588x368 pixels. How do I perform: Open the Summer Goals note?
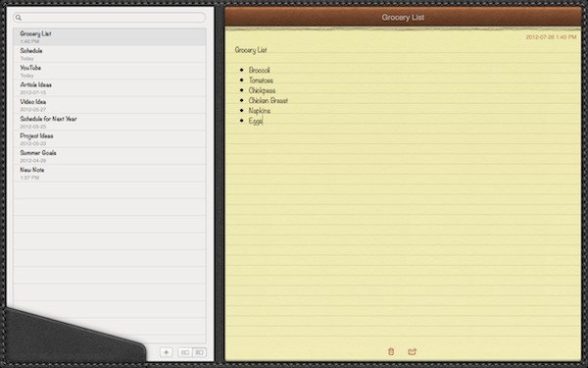click(110, 156)
